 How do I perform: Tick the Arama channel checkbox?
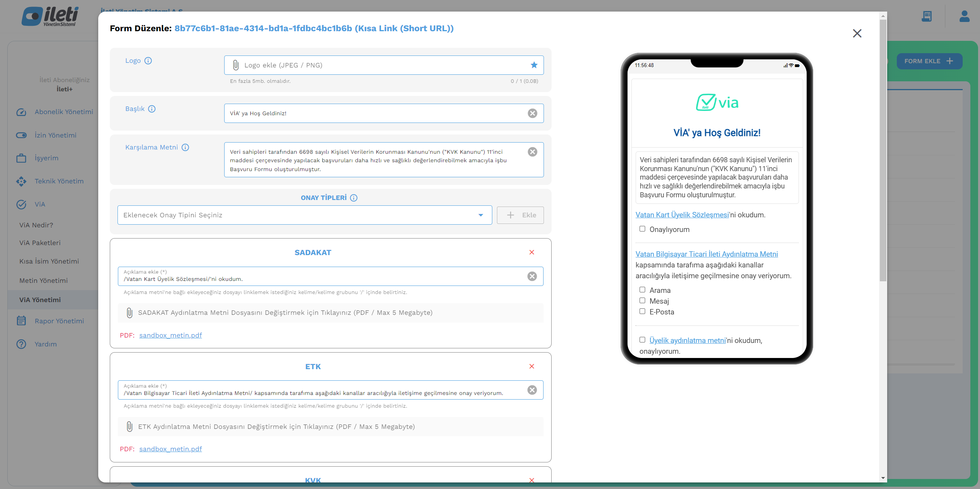642,290
